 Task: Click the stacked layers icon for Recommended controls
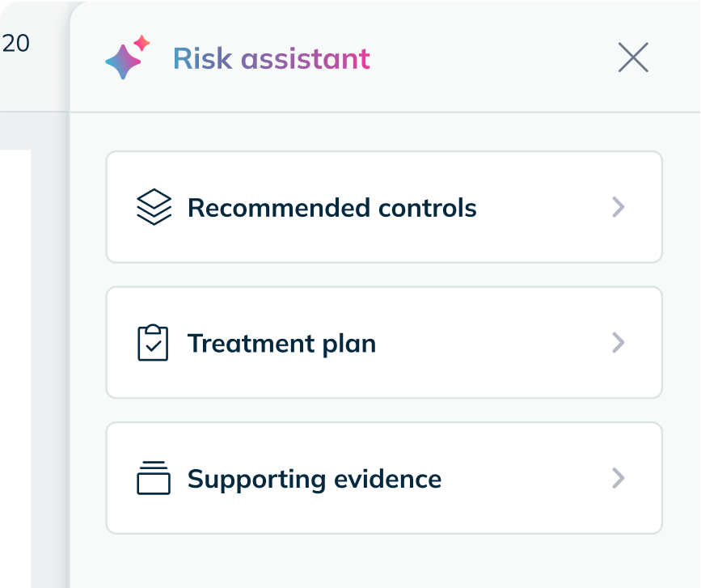coord(154,207)
